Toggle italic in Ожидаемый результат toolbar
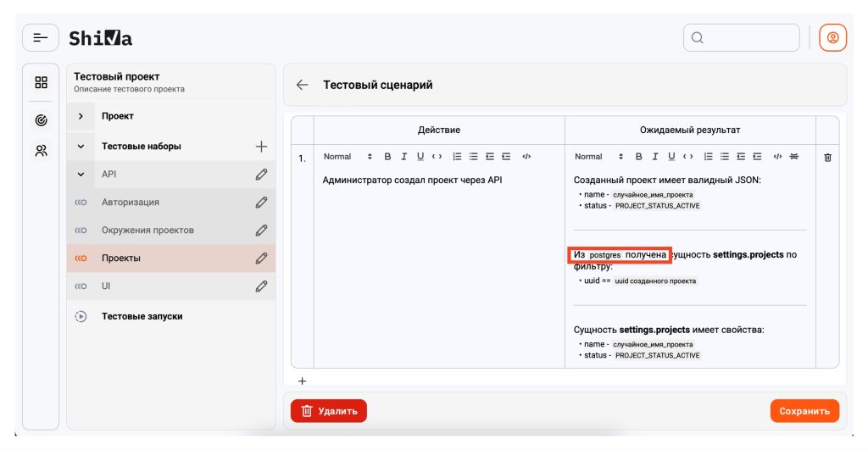 654,157
